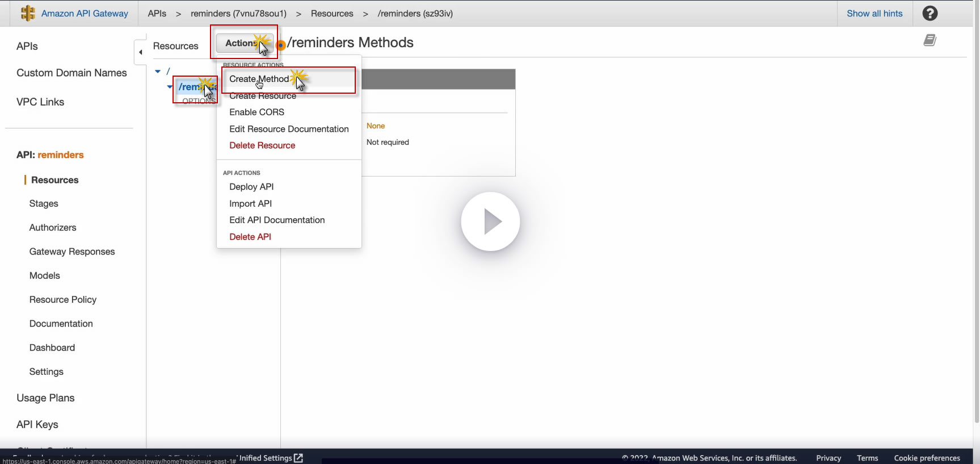The width and height of the screenshot is (980, 464).
Task: Open Resource Policy in the sidebar
Action: (x=63, y=299)
